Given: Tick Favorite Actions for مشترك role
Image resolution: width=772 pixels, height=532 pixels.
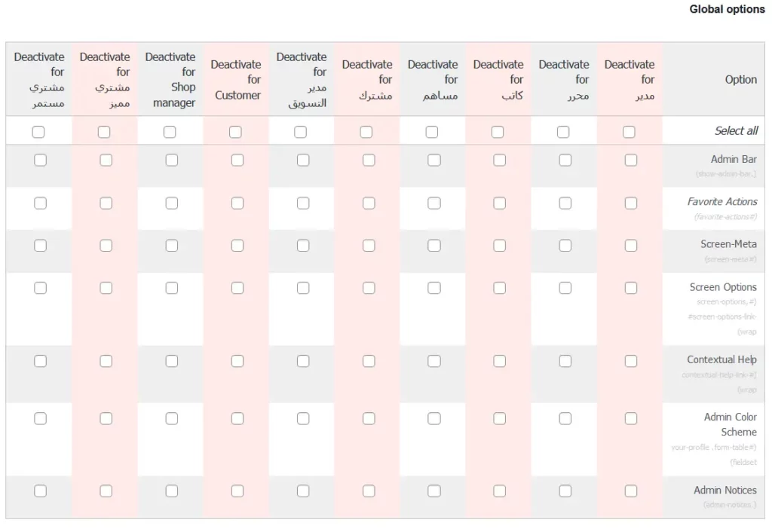Looking at the screenshot, I should tap(369, 203).
